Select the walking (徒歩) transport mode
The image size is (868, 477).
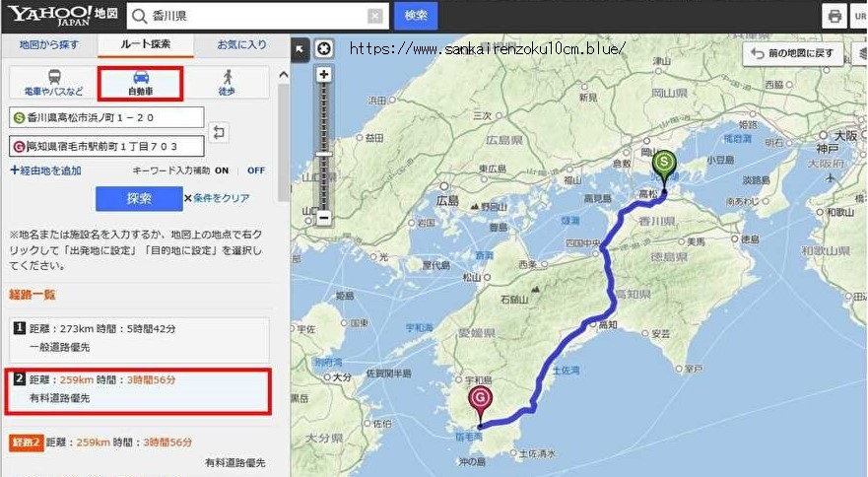[227, 83]
